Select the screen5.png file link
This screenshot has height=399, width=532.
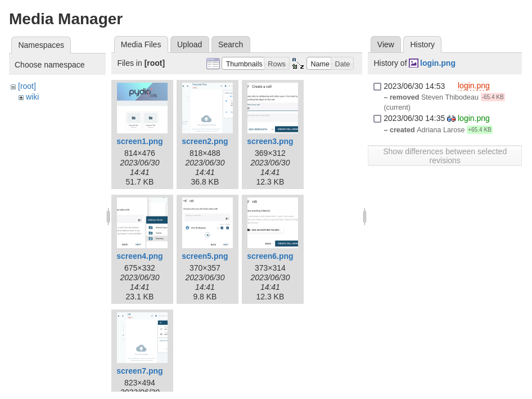(205, 257)
